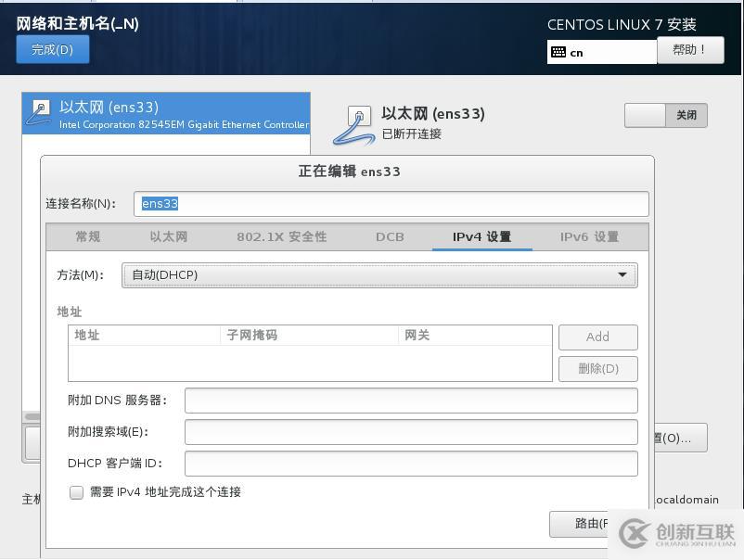Click the 附加 DNS 服务器 input field
The width and height of the screenshot is (744, 560).
click(411, 400)
